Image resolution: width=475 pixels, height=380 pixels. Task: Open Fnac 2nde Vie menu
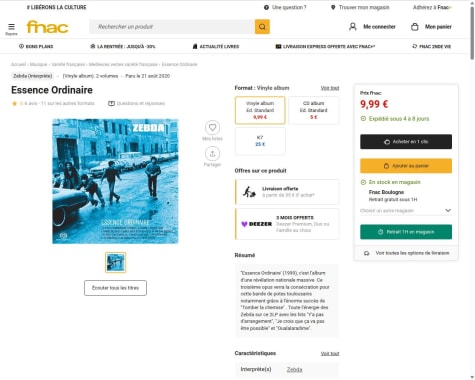(x=431, y=46)
